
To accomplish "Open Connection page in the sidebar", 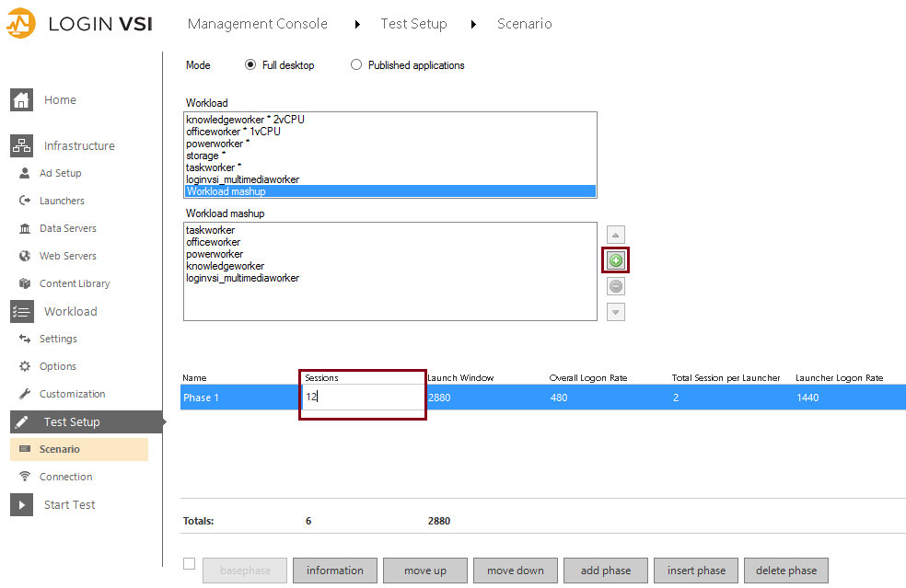I will (x=66, y=477).
